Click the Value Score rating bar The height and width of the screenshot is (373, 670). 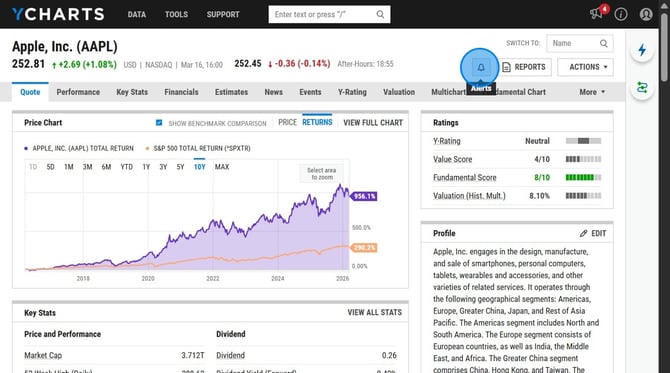tap(583, 159)
